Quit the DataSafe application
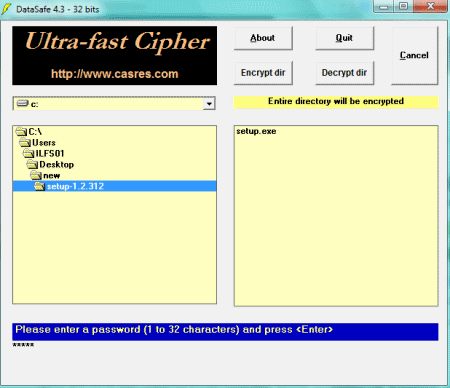This screenshot has height=388, width=450. click(x=344, y=38)
